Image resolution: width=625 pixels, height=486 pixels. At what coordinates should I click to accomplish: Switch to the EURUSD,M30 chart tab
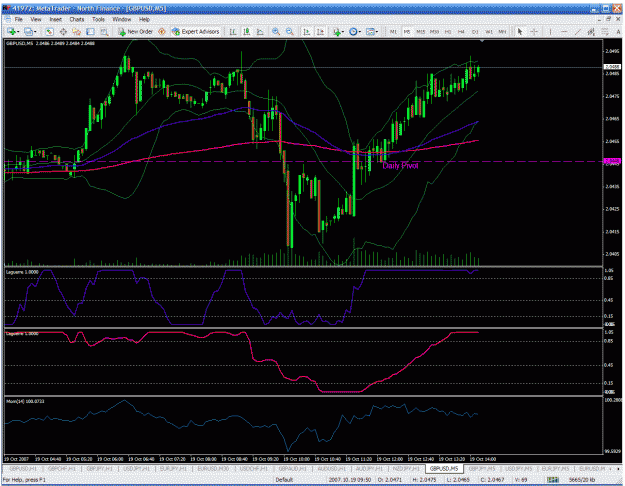[x=213, y=468]
